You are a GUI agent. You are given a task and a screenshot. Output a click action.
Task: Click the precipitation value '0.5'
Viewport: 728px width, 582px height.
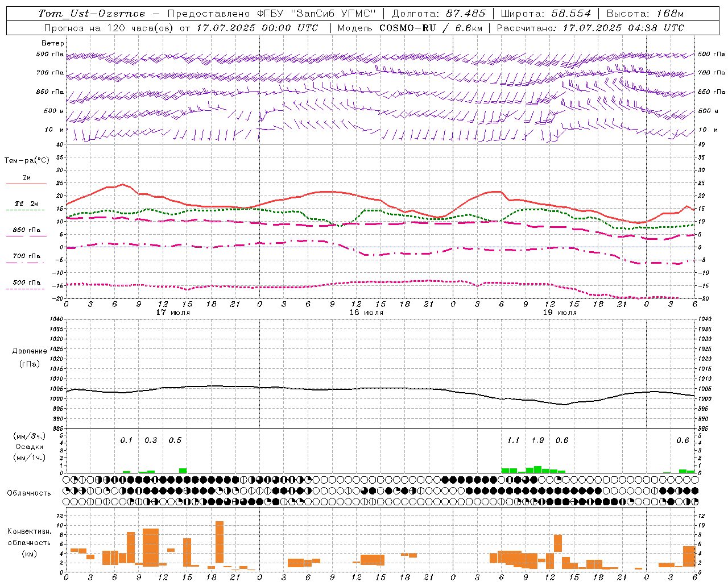[x=175, y=440]
